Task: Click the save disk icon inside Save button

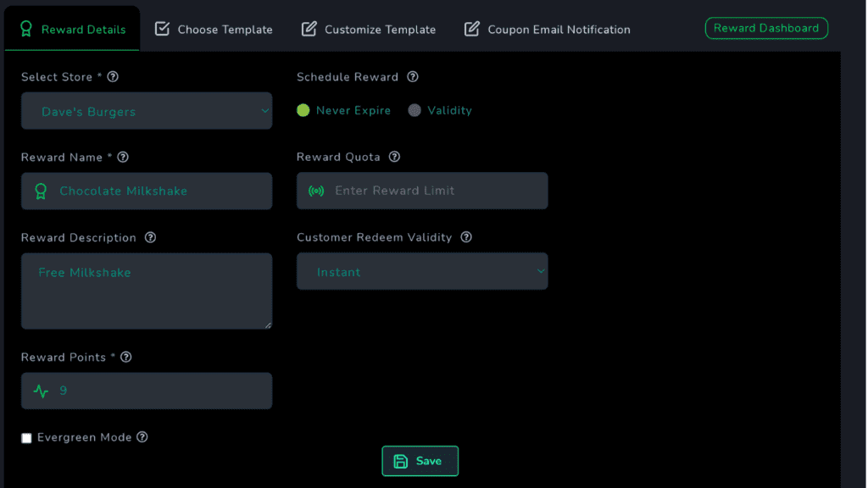Action: (x=399, y=461)
